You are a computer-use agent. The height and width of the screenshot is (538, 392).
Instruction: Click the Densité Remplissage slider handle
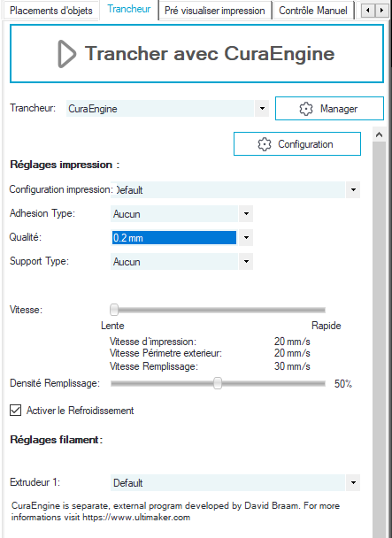[x=218, y=383]
